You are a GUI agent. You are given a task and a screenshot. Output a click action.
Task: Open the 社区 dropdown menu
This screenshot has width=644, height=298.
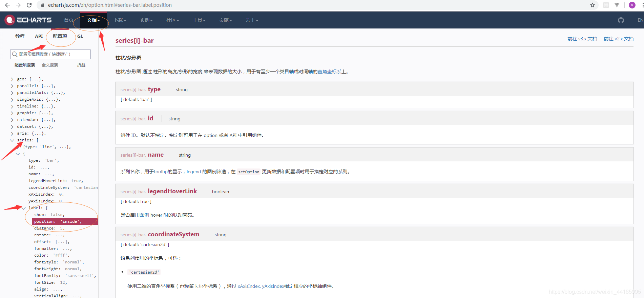click(x=173, y=20)
